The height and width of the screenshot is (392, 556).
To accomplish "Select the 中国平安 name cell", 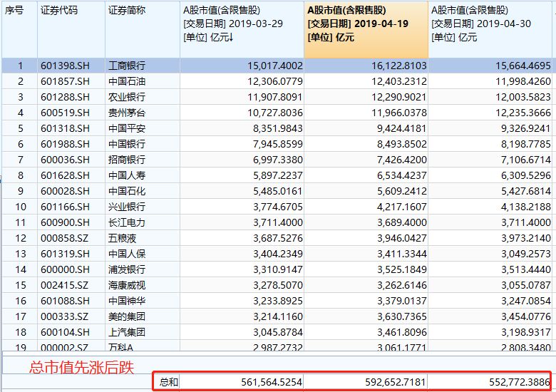I will [x=143, y=128].
